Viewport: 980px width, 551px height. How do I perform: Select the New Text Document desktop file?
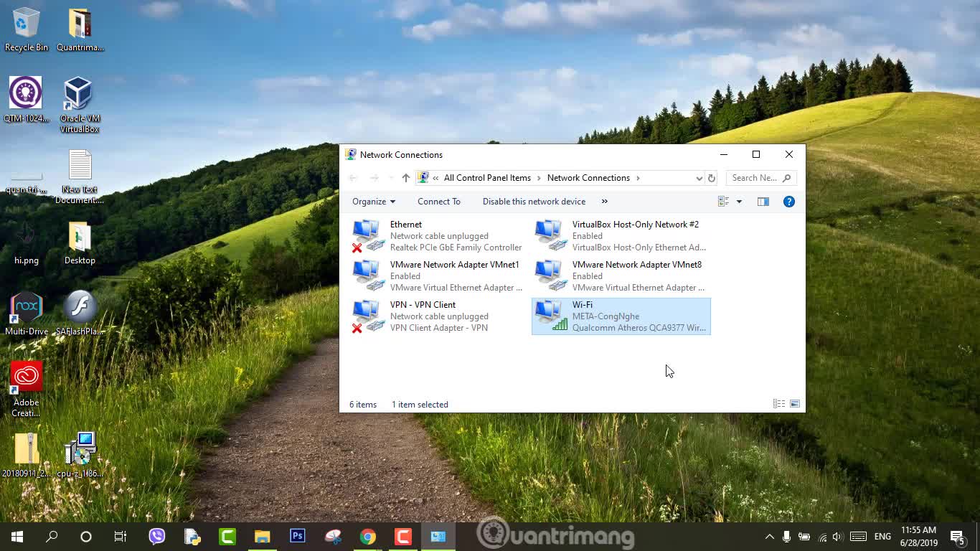80,177
